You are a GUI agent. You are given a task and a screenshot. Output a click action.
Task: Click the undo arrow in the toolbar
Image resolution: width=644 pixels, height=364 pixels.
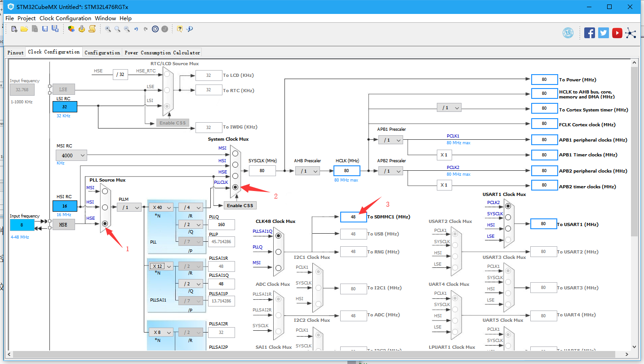[x=137, y=28]
